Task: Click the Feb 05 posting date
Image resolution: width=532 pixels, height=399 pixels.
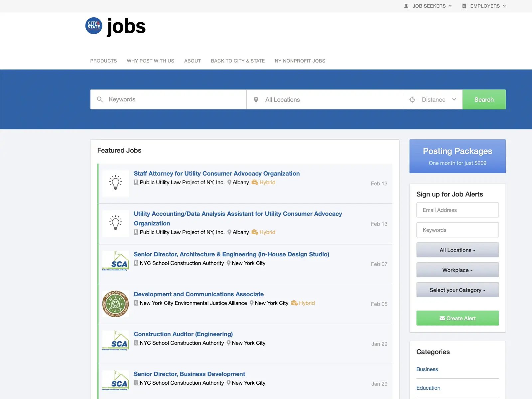Action: point(379,304)
